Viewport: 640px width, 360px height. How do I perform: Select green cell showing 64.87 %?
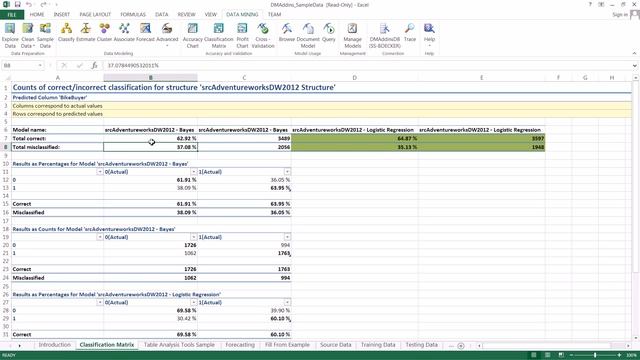[x=354, y=138]
